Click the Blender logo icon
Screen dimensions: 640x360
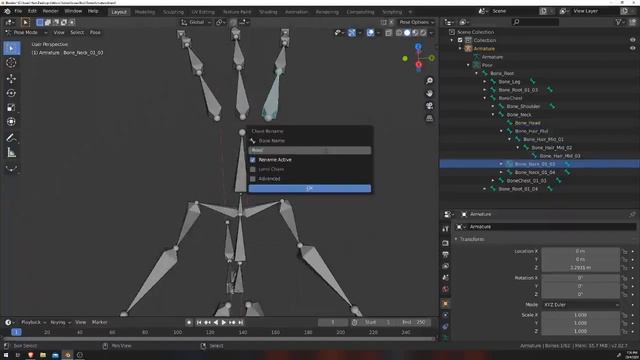(x=7, y=11)
